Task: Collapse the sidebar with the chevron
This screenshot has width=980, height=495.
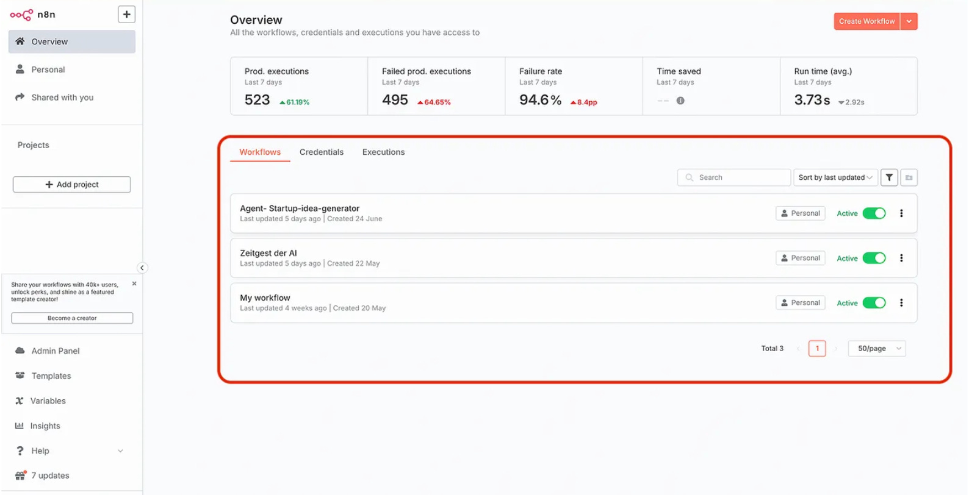Action: pos(142,268)
